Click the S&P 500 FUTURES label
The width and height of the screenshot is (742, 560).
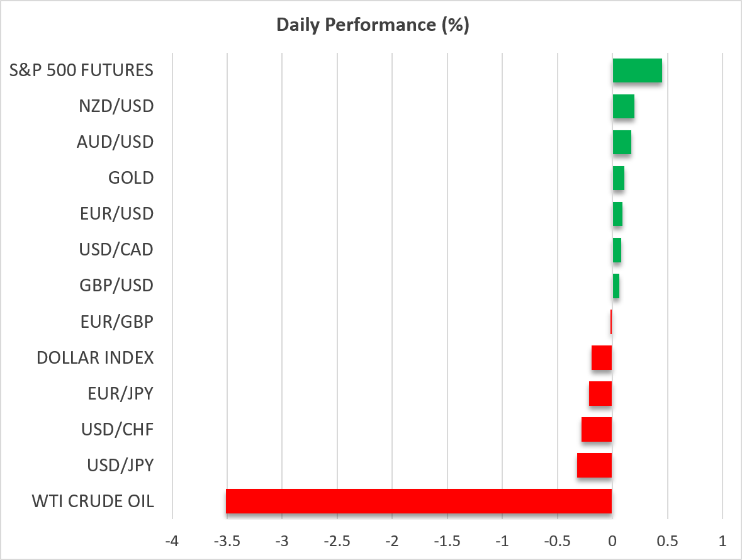[x=81, y=70]
